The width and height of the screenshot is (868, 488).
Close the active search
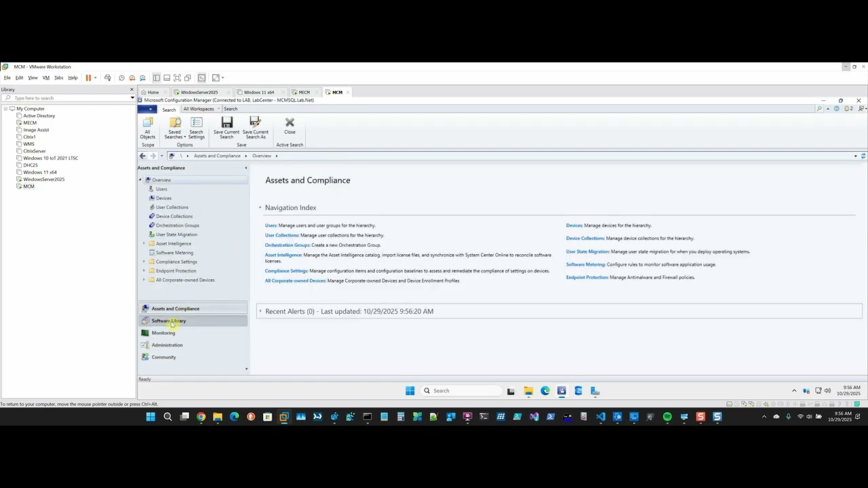click(x=290, y=126)
